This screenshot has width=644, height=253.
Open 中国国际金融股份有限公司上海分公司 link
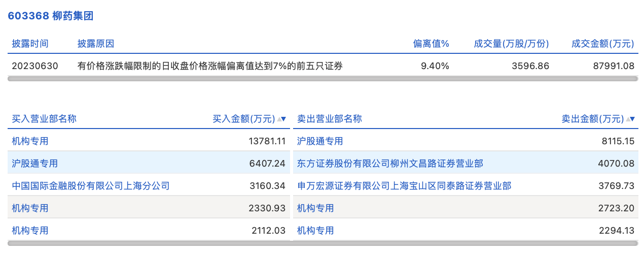pyautogui.click(x=91, y=185)
